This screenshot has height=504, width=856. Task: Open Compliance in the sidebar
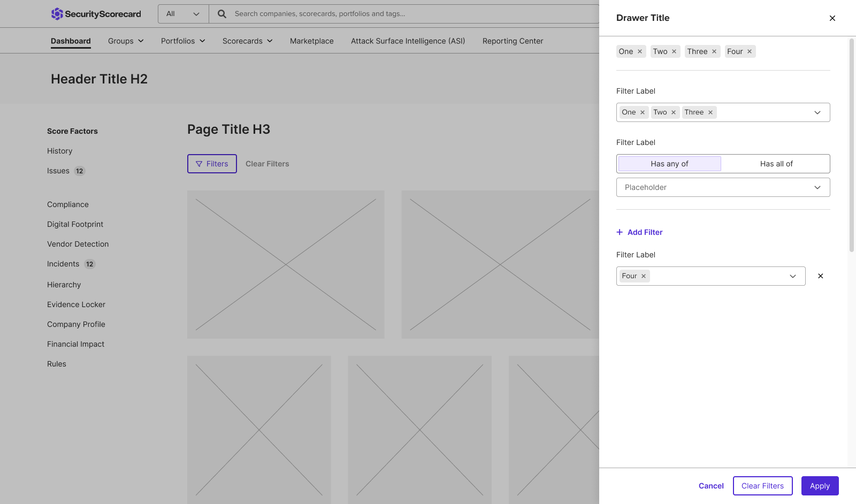68,204
